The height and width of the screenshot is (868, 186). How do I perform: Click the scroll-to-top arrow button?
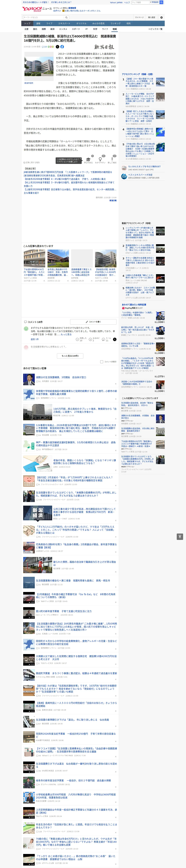[x=180, y=536]
